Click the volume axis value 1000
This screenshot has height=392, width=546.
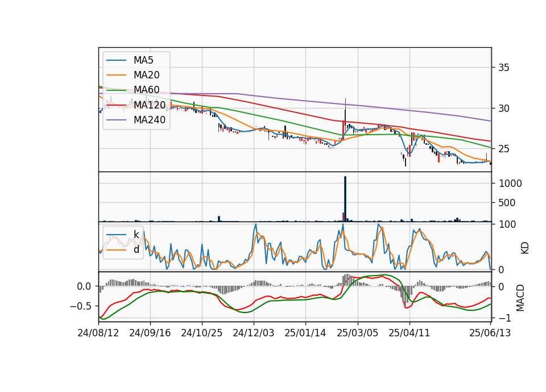510,184
